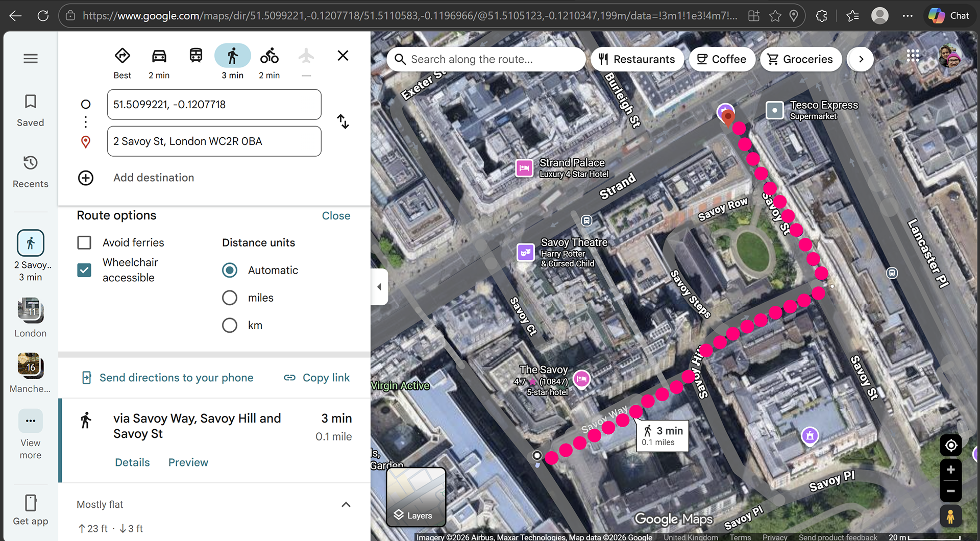Select the via Savoy Way route card
Image resolution: width=980 pixels, height=541 pixels.
point(214,440)
